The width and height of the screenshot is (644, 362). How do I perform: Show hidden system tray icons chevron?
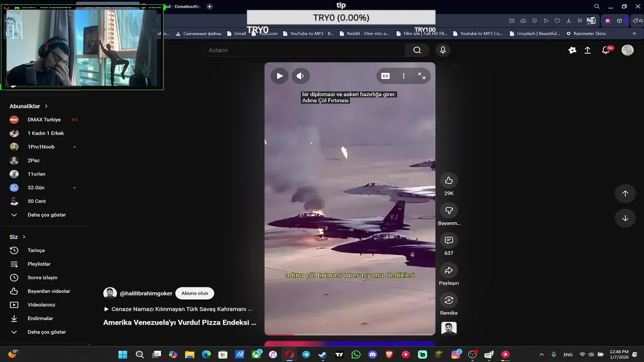point(541,354)
